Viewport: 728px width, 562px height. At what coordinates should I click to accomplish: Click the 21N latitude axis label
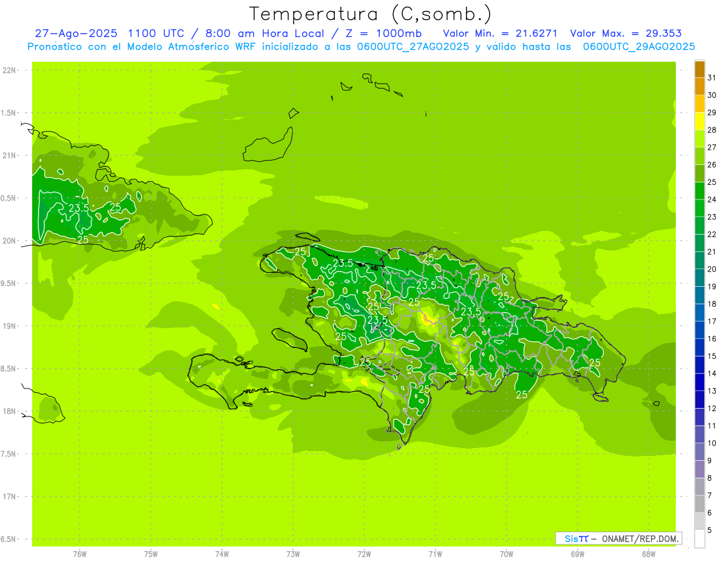click(x=10, y=155)
